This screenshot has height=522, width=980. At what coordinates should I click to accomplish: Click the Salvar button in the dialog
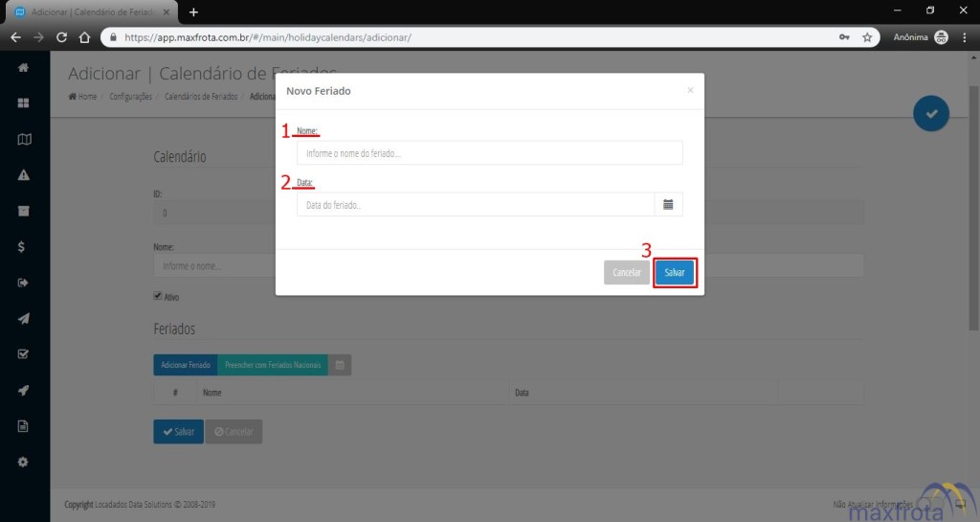click(x=675, y=273)
